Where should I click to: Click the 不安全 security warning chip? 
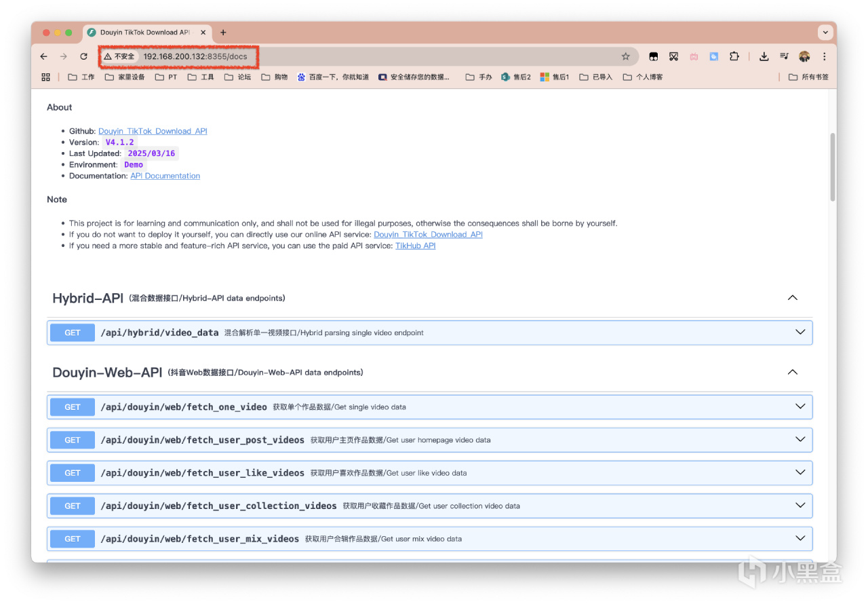119,56
